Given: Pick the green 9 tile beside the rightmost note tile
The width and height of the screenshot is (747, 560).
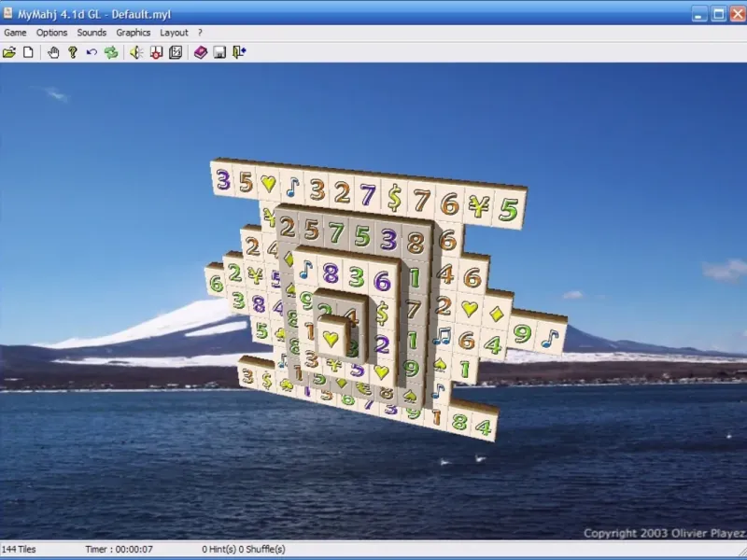Looking at the screenshot, I should 523,333.
